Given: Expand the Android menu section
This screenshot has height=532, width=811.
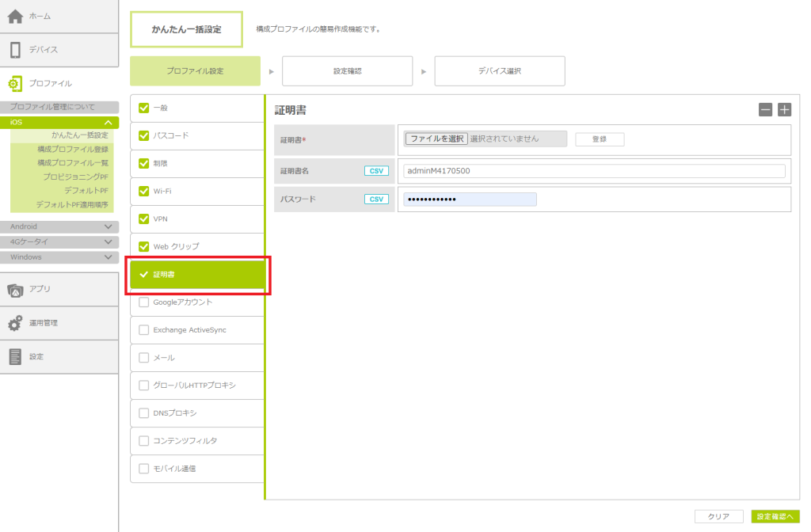Looking at the screenshot, I should 108,226.
